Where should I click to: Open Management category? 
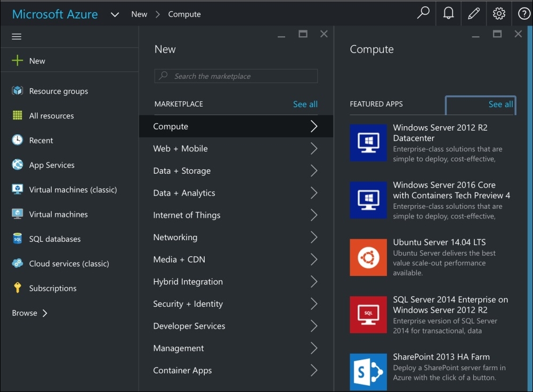236,348
